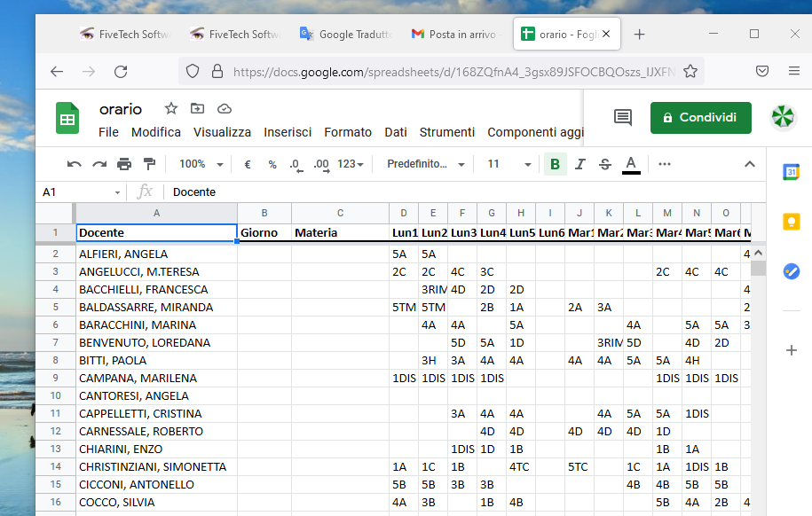
Task: Open the Formato menu
Action: click(x=348, y=132)
